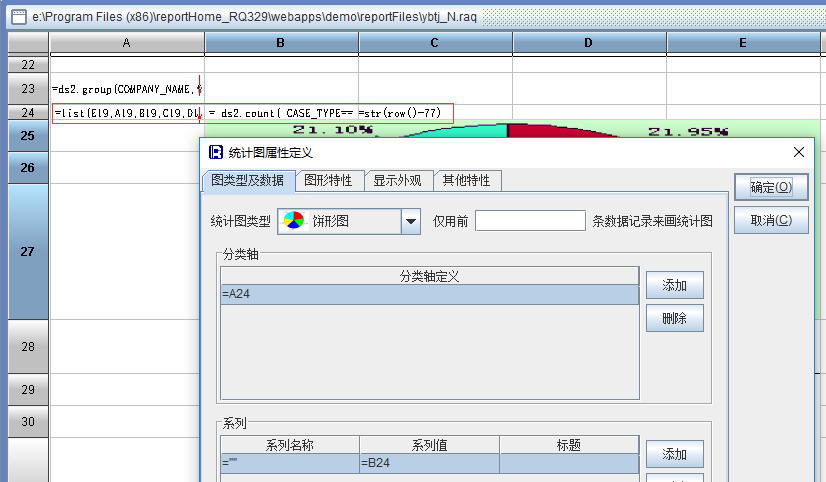Image resolution: width=826 pixels, height=482 pixels.
Task: Click the empty 标题 cell in series row
Action: [569, 463]
